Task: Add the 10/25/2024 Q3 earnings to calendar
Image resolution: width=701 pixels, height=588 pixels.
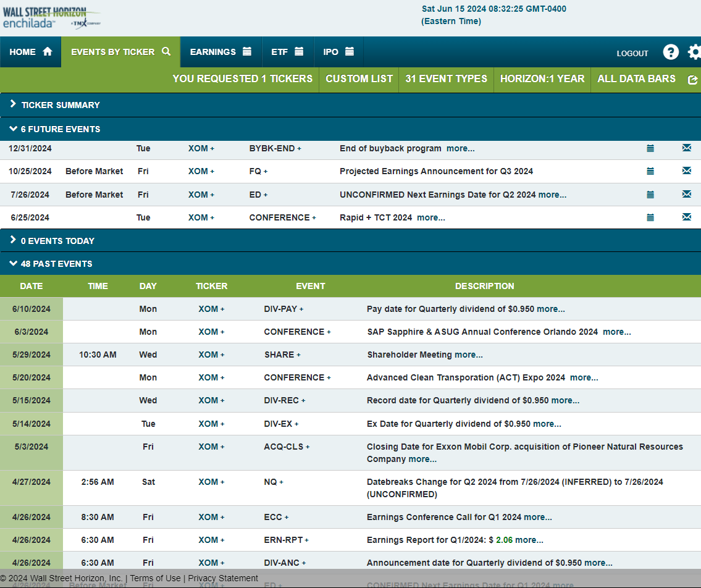Action: [x=650, y=171]
